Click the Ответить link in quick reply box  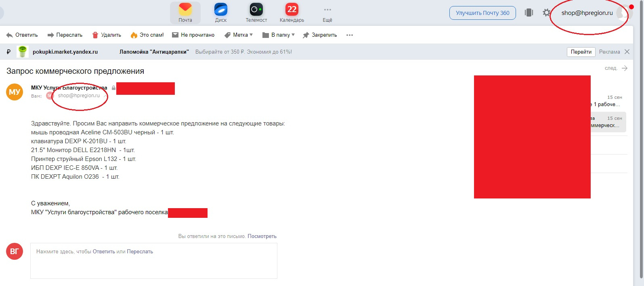tap(104, 251)
